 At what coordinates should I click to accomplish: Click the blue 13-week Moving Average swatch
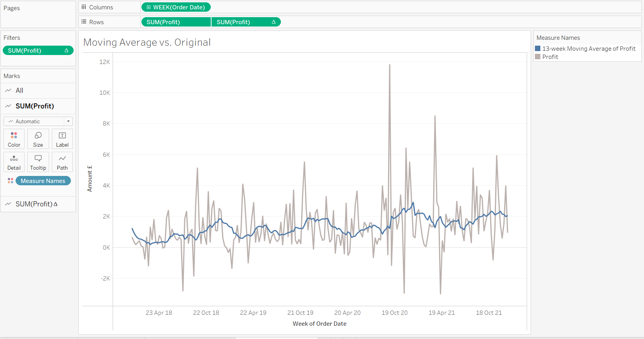(x=538, y=49)
